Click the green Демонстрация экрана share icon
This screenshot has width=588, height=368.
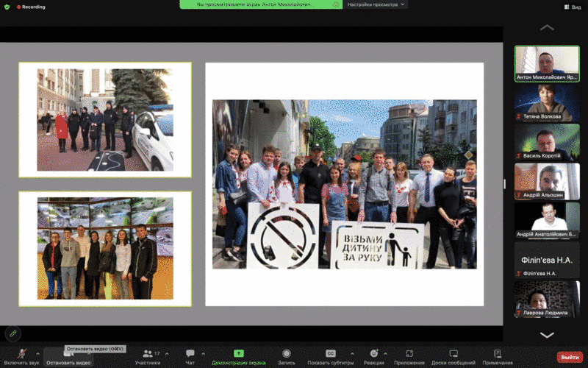(x=238, y=353)
